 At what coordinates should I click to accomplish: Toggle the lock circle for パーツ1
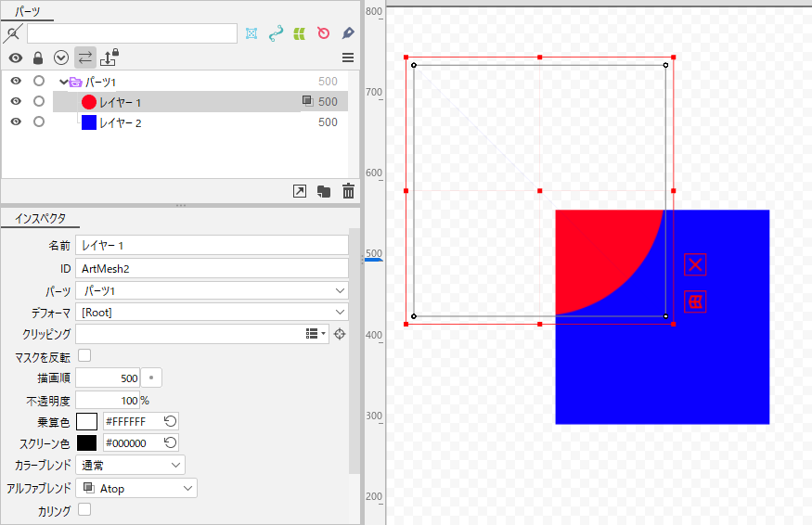coord(39,81)
